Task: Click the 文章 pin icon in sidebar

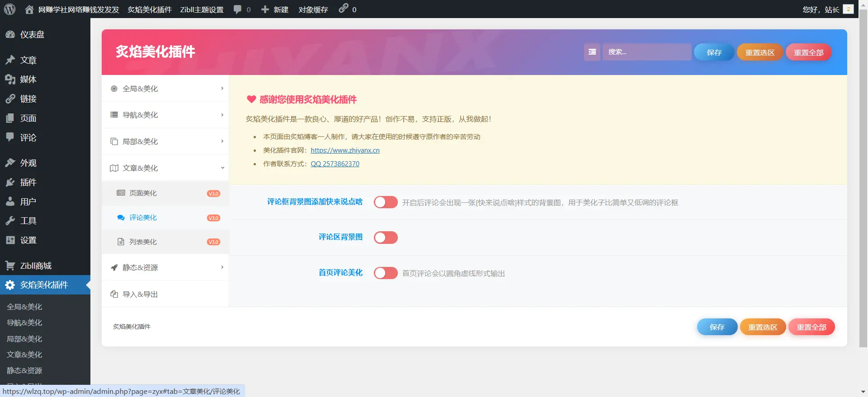Action: 10,60
